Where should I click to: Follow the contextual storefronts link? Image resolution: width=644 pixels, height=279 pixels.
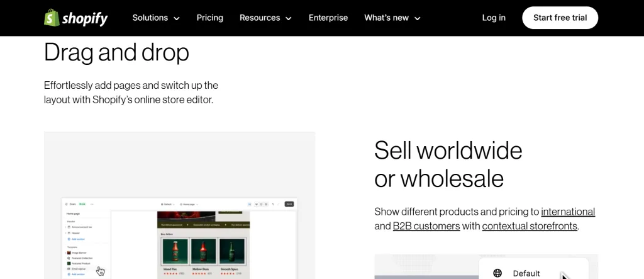530,226
